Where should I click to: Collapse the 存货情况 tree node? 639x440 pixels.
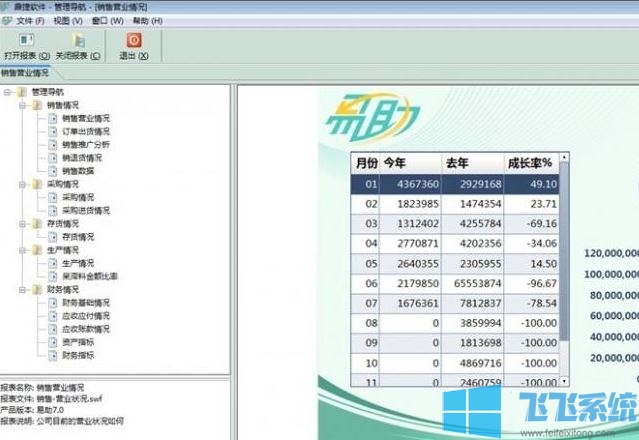[x=23, y=224]
